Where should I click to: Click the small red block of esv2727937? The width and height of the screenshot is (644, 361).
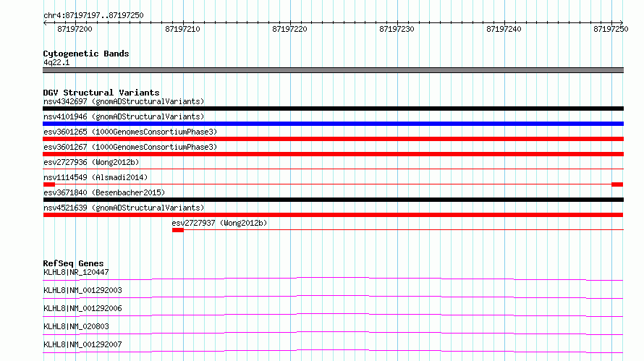(178, 230)
